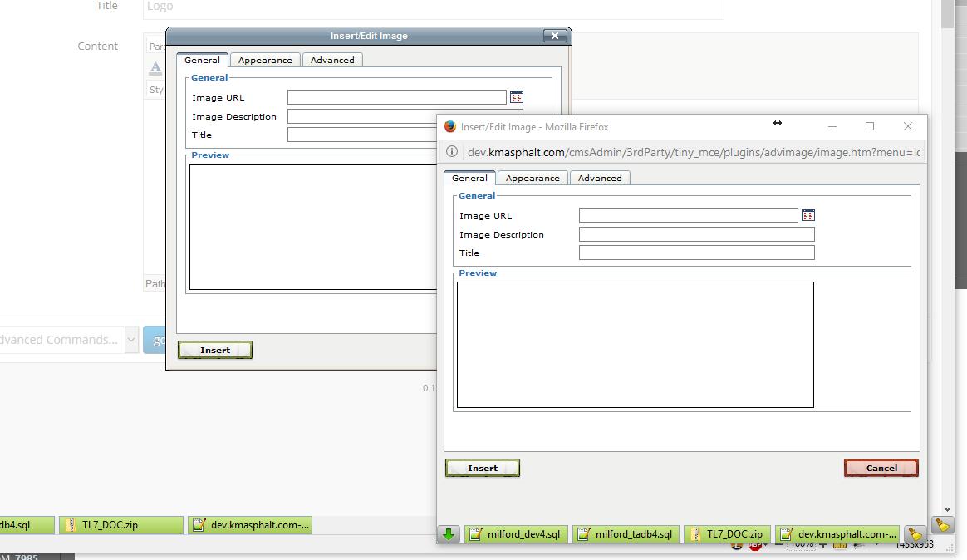Focus Image URL field in Firefox popup
Viewport: 967px width, 560px height.
tap(688, 215)
